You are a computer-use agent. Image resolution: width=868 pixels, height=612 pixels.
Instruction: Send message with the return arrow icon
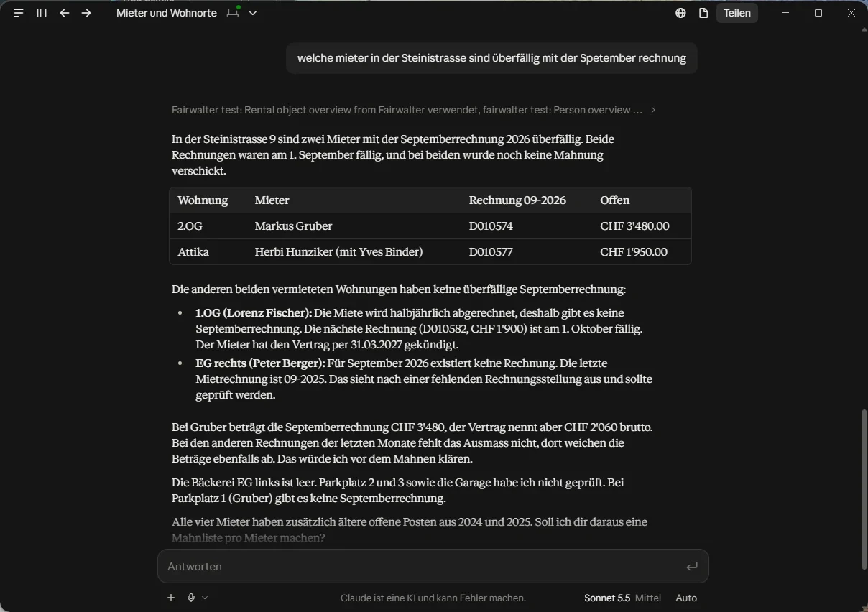(x=692, y=566)
